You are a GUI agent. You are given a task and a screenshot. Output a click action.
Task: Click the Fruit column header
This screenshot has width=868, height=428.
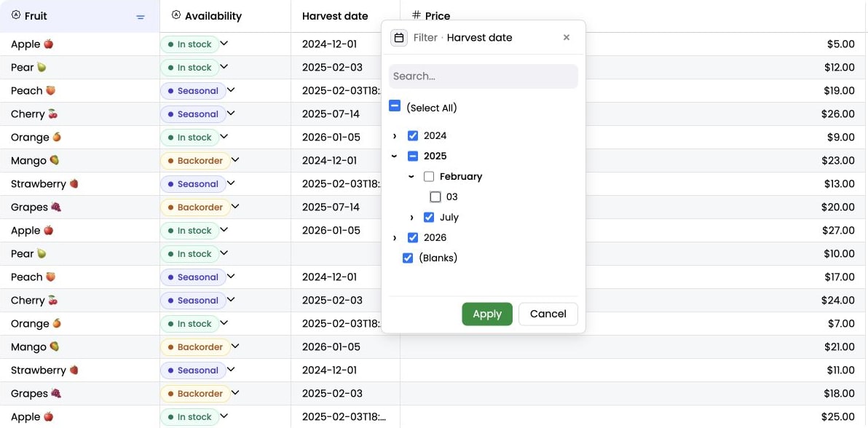(79, 16)
